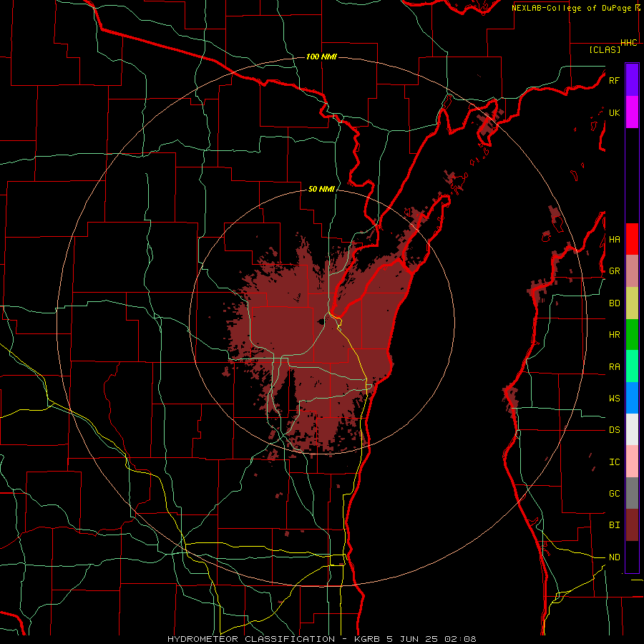Click the RA legend label

click(x=614, y=367)
